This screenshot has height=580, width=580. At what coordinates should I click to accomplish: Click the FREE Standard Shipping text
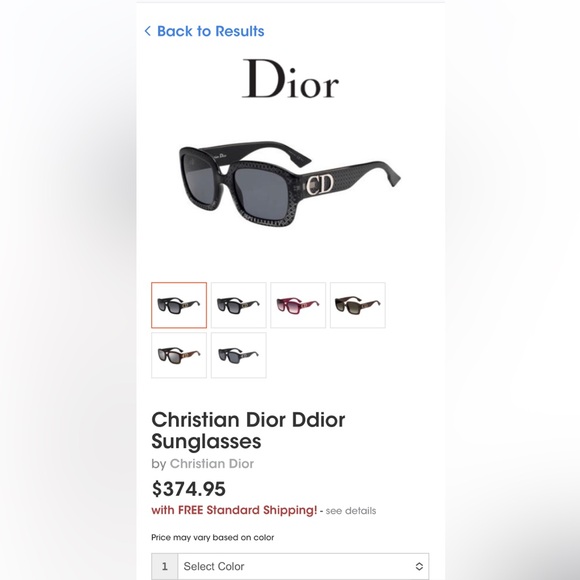coord(234,510)
